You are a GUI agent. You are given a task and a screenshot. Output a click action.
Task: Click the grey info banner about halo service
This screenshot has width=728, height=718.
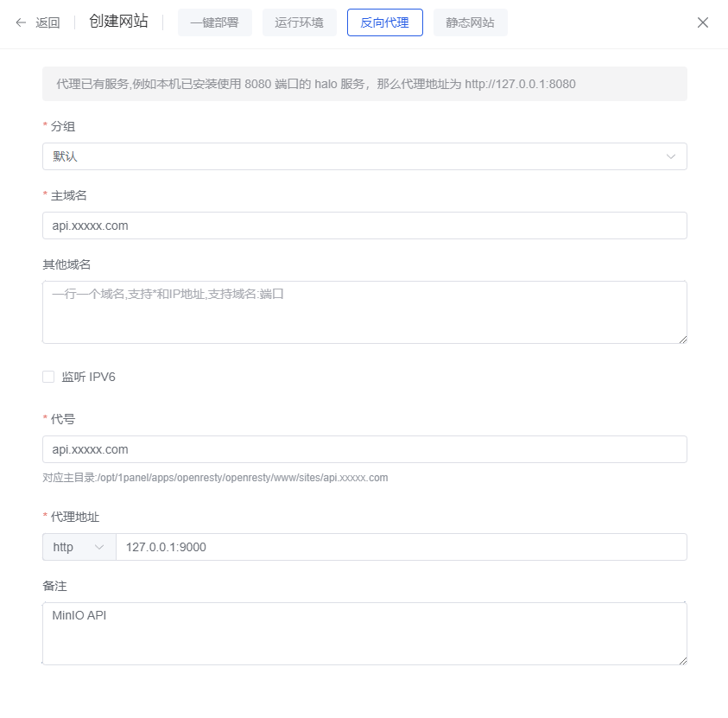(x=364, y=84)
